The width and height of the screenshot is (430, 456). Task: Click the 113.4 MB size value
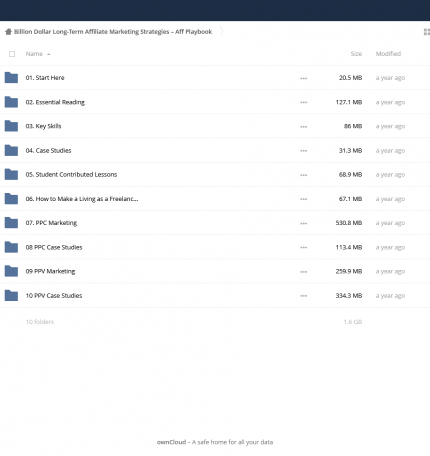[x=349, y=247]
